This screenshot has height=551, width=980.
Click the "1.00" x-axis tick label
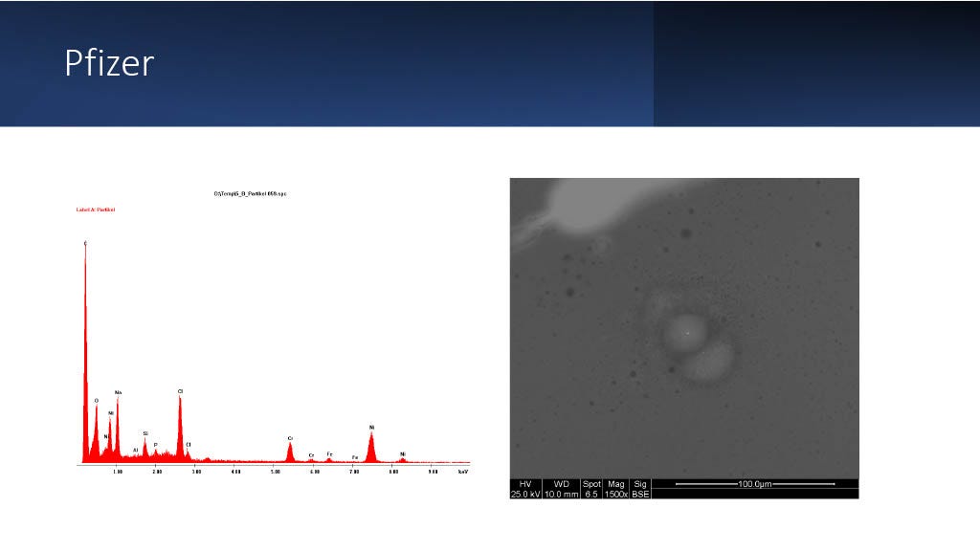[118, 472]
